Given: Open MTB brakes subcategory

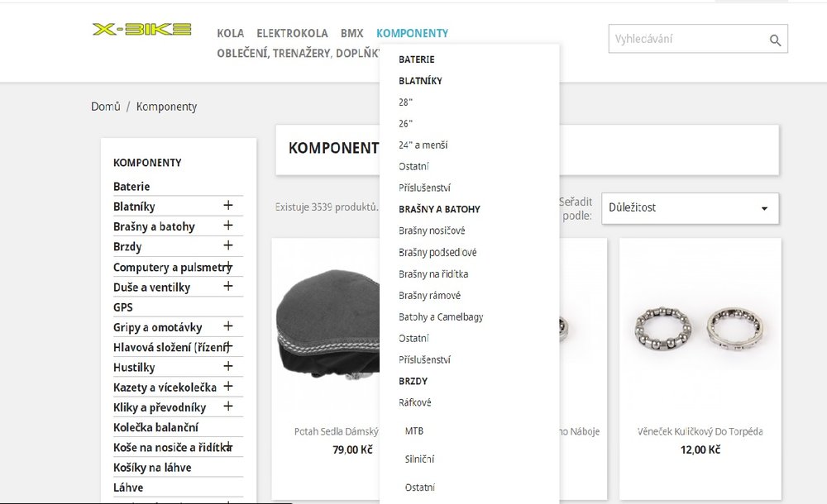Looking at the screenshot, I should point(414,431).
